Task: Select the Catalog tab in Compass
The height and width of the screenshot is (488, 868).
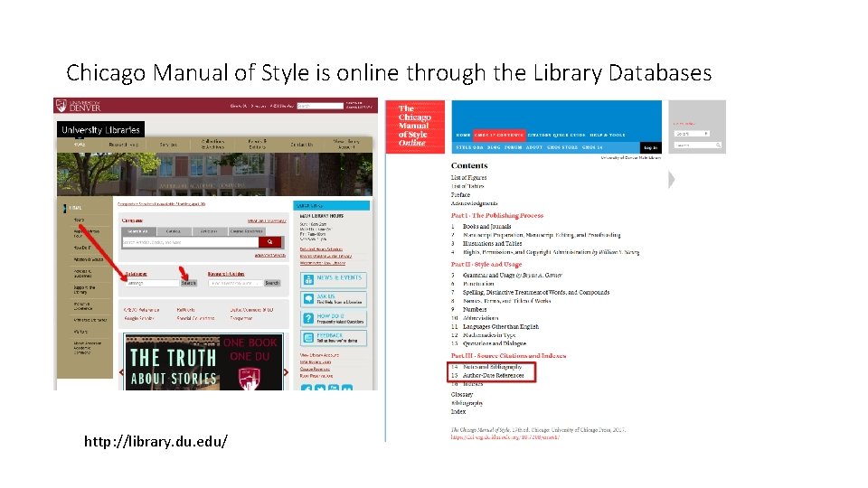Action: 174,231
